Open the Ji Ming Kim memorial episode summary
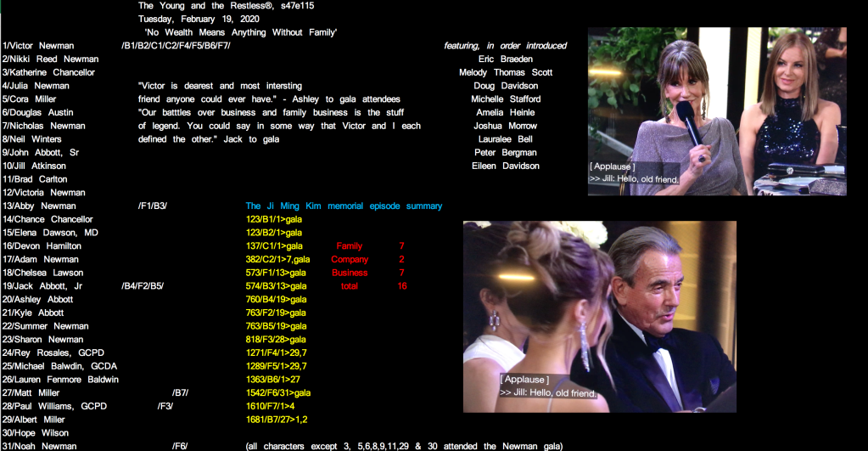 pyautogui.click(x=344, y=206)
